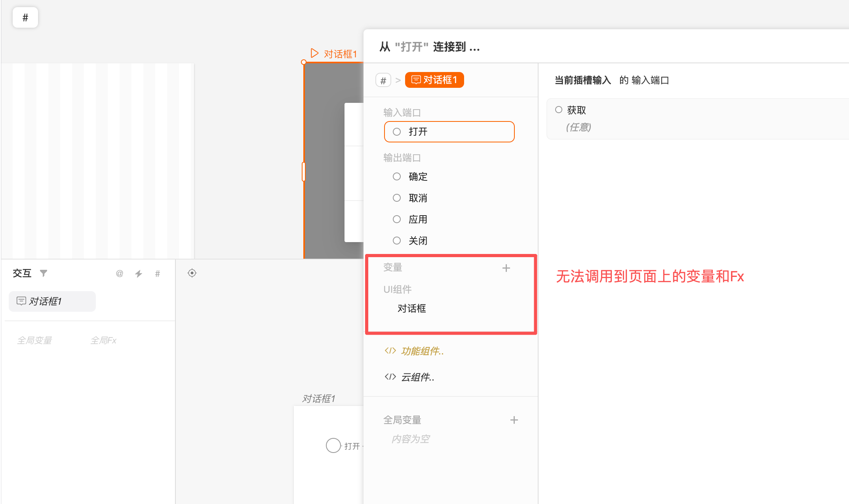
Task: Click the filter funnel icon beside 交互
Action: [44, 273]
